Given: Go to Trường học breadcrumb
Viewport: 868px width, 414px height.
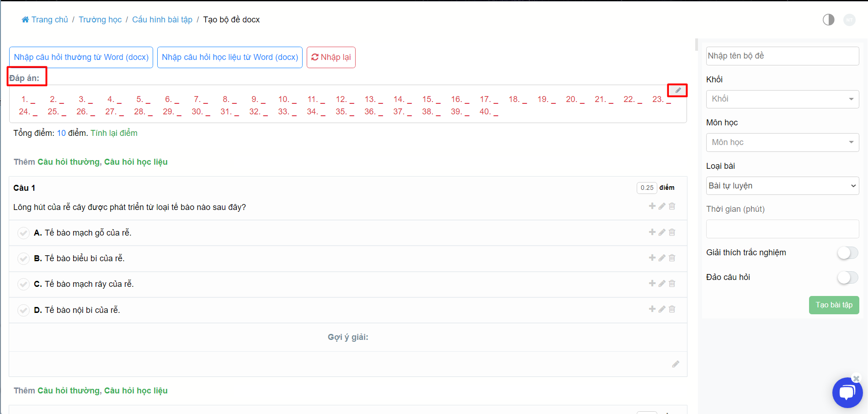Looking at the screenshot, I should click(100, 20).
